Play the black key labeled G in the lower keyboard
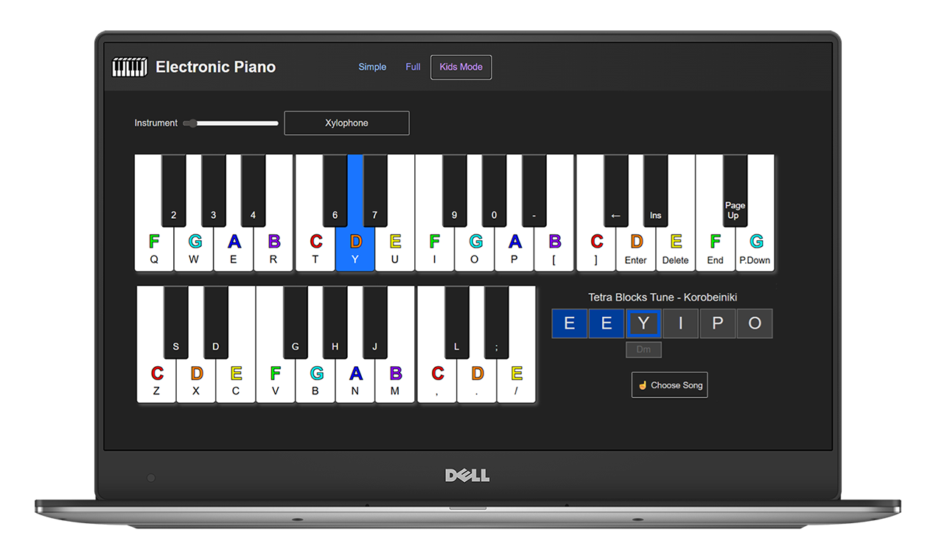The width and height of the screenshot is (936, 560). click(x=296, y=322)
